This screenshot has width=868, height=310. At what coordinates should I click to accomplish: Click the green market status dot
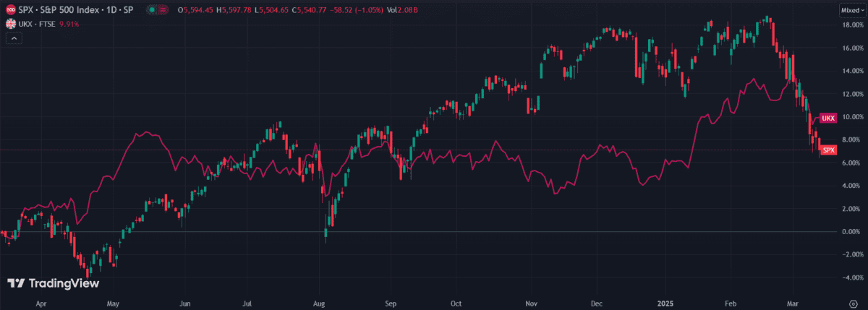(150, 10)
